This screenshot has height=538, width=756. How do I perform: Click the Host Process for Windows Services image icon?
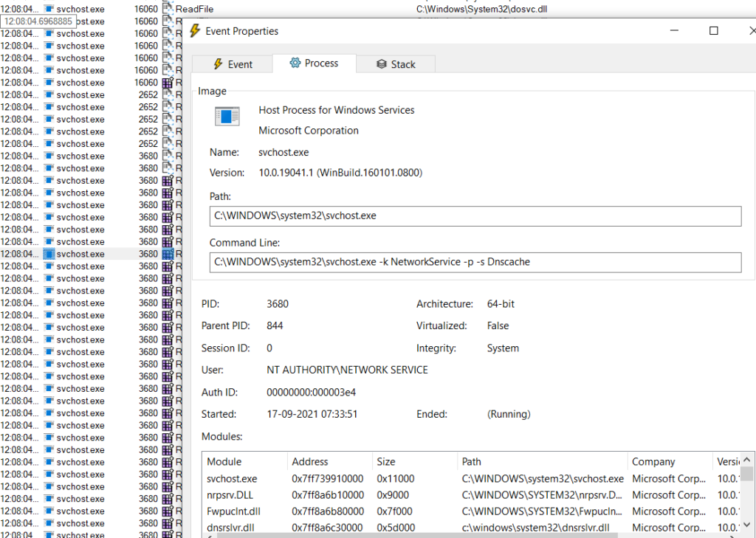click(227, 117)
